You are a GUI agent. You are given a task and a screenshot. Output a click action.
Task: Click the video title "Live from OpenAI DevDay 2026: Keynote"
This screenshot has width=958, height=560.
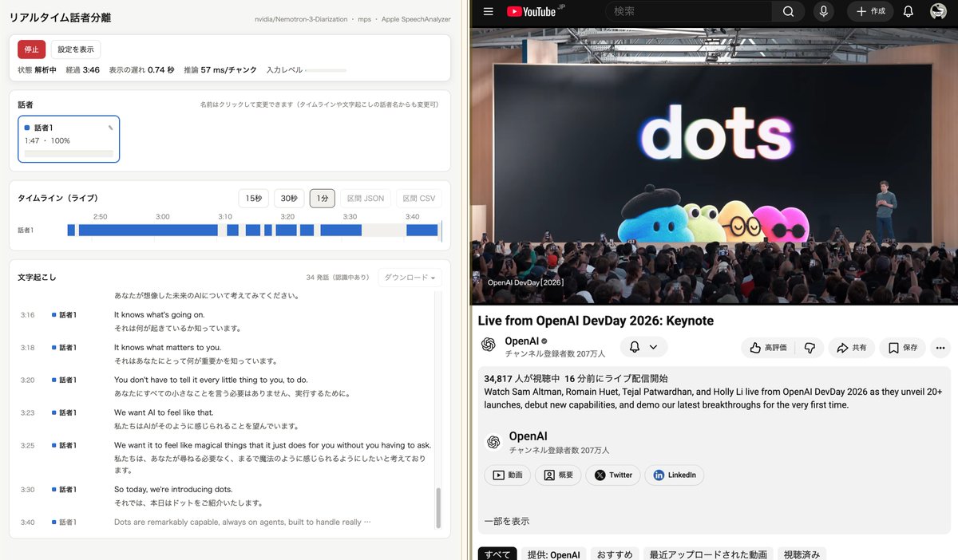click(x=596, y=321)
